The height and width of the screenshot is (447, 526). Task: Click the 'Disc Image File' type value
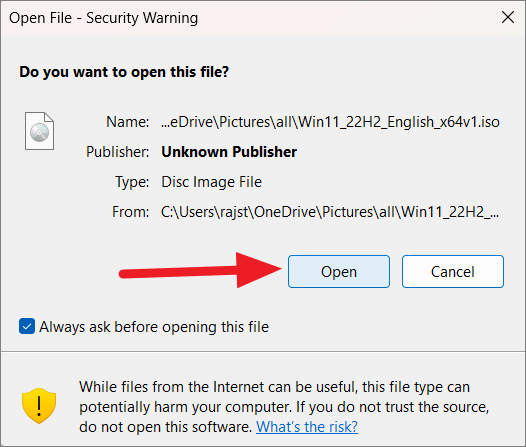tap(211, 182)
